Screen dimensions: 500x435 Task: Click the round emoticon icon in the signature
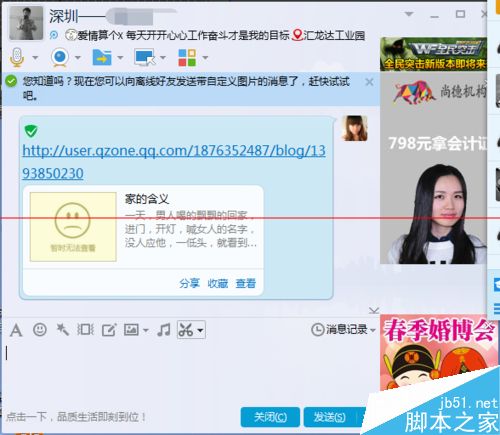click(70, 35)
